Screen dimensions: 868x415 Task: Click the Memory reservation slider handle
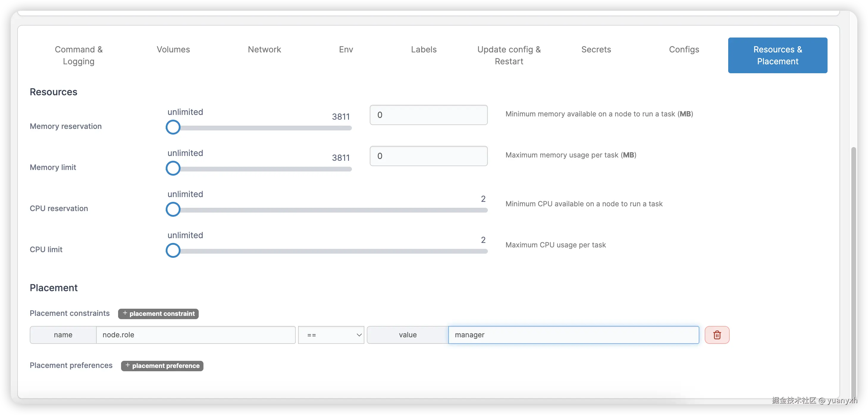click(173, 127)
